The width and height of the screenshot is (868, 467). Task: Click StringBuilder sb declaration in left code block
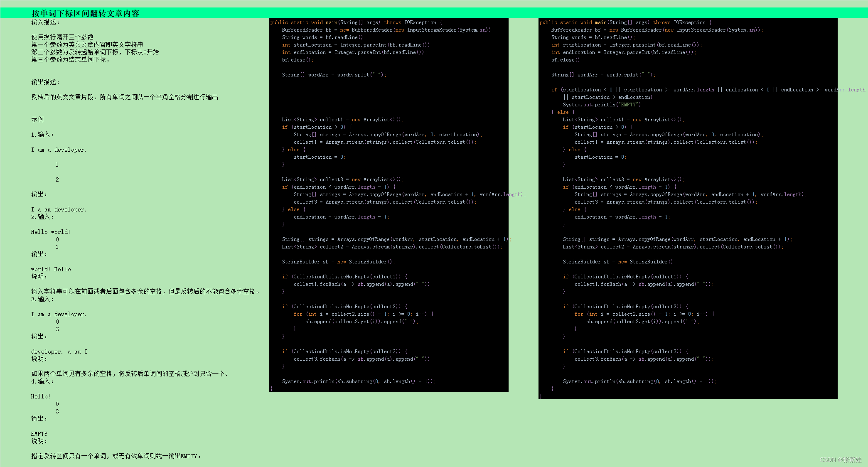point(339,262)
